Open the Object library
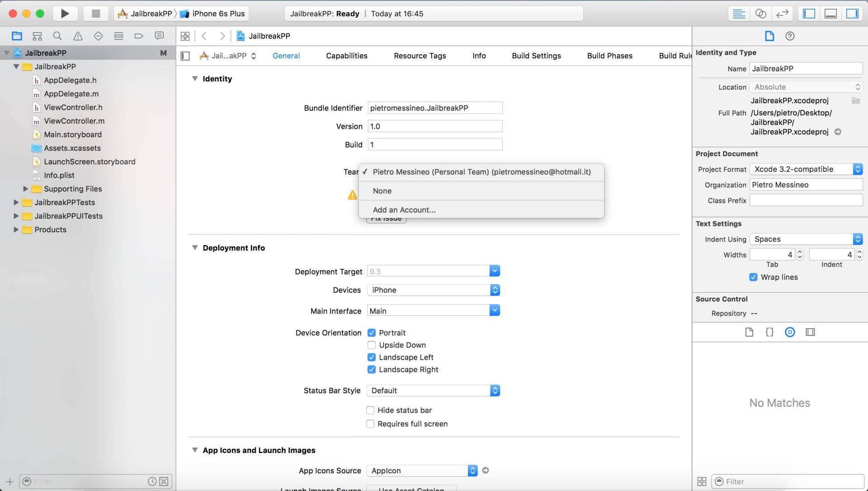This screenshot has height=491, width=868. tap(790, 332)
